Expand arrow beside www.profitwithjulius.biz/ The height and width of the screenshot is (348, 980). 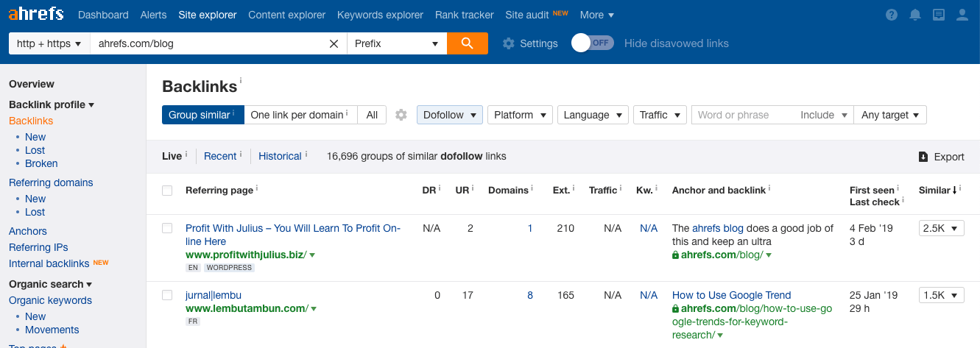312,255
